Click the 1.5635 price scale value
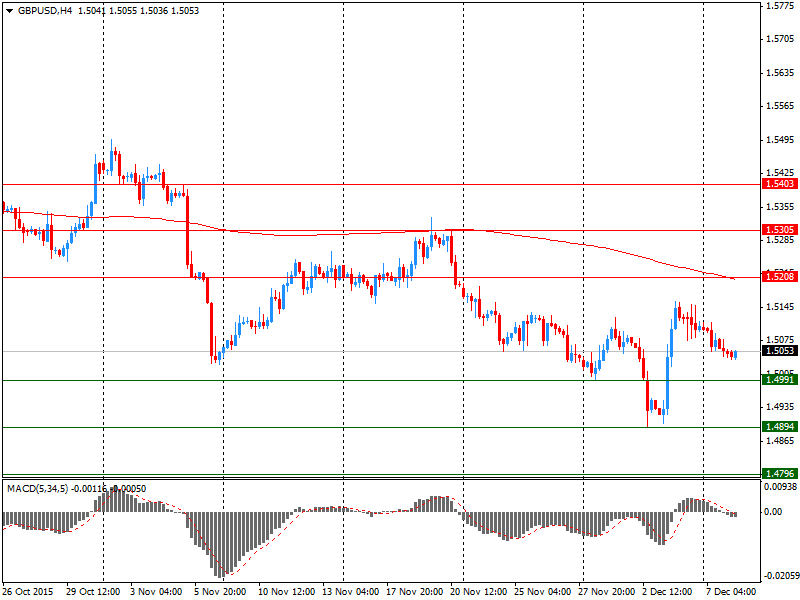800x600 pixels. tap(781, 72)
